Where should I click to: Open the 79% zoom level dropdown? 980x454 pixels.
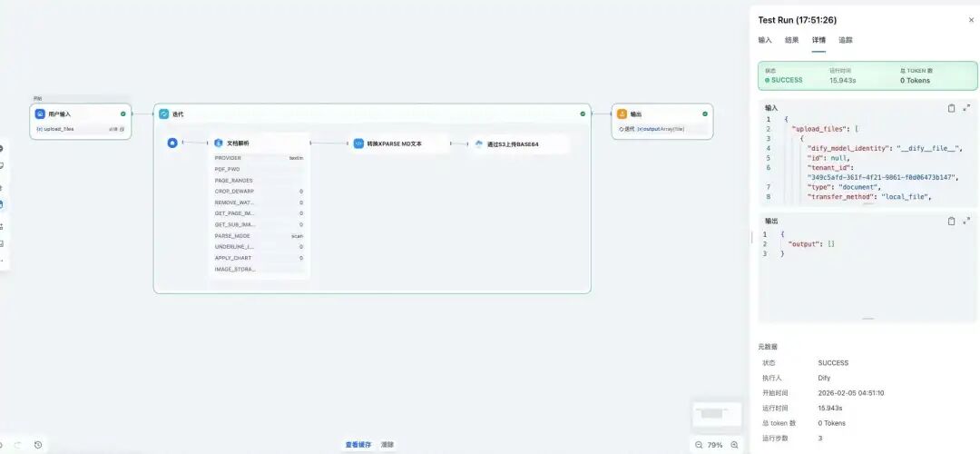(x=715, y=445)
